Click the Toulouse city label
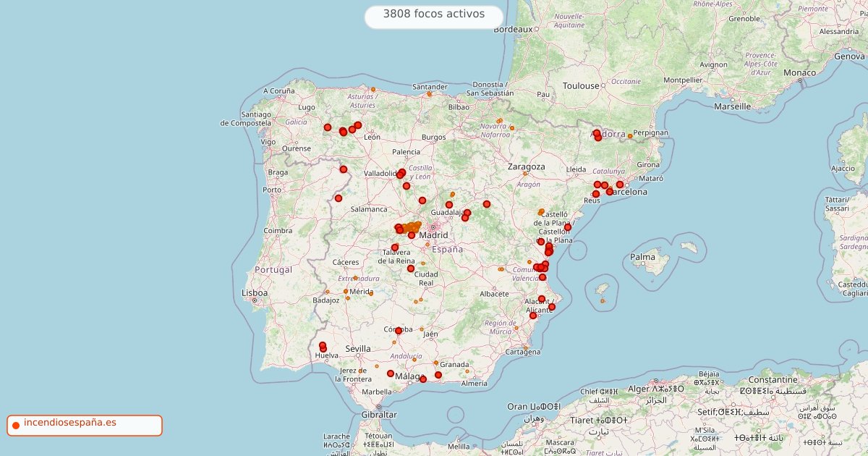Viewport: 868px width, 456px height. (581, 85)
